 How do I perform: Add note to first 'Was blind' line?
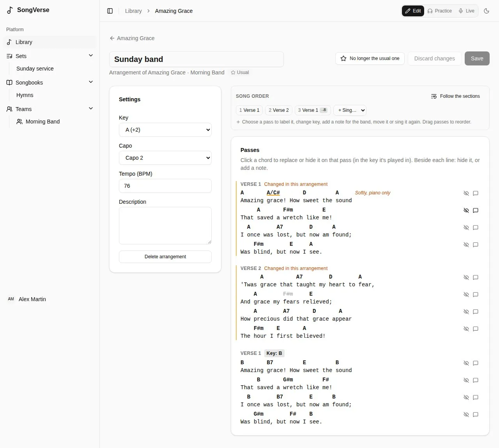point(476,245)
